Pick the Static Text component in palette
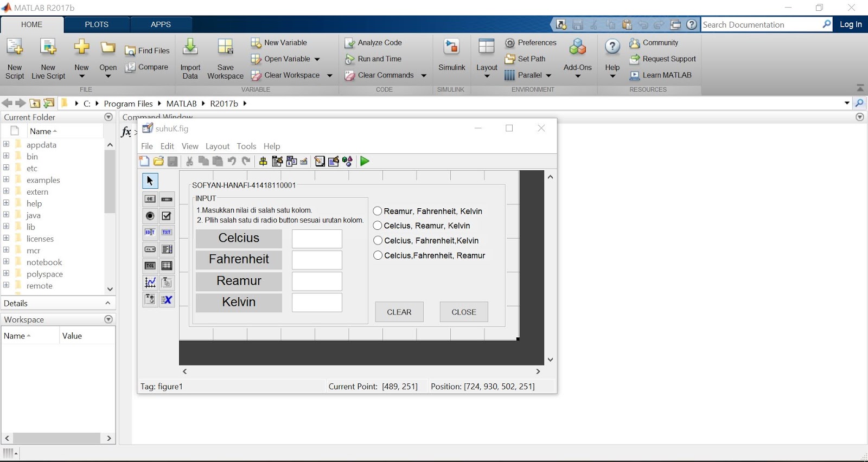The height and width of the screenshot is (462, 868). [167, 232]
